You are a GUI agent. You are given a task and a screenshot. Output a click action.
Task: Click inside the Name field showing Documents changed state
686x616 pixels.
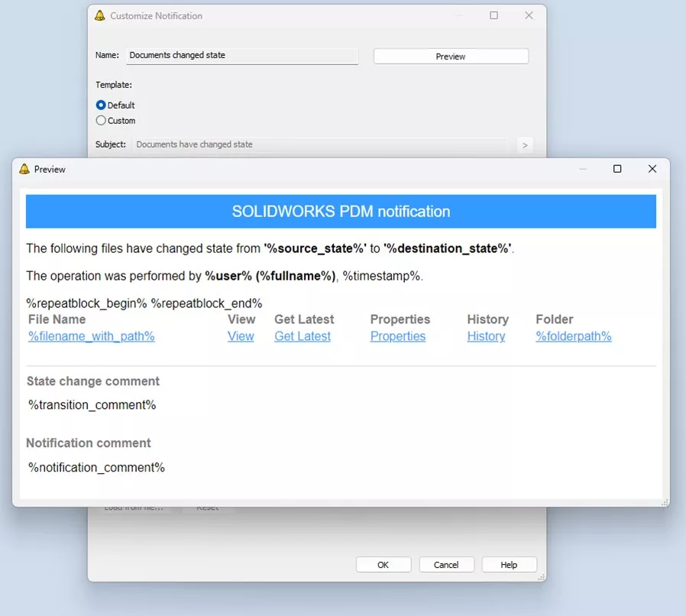242,55
